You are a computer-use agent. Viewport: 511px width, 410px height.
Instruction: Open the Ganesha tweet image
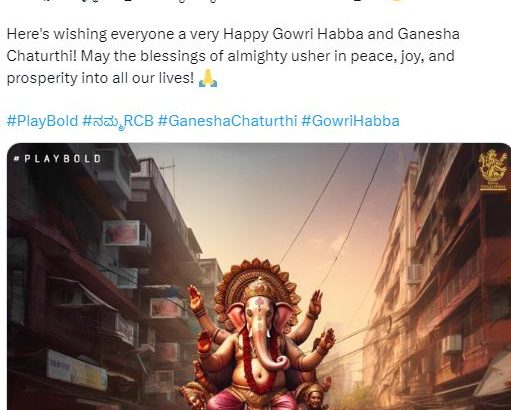(259, 276)
